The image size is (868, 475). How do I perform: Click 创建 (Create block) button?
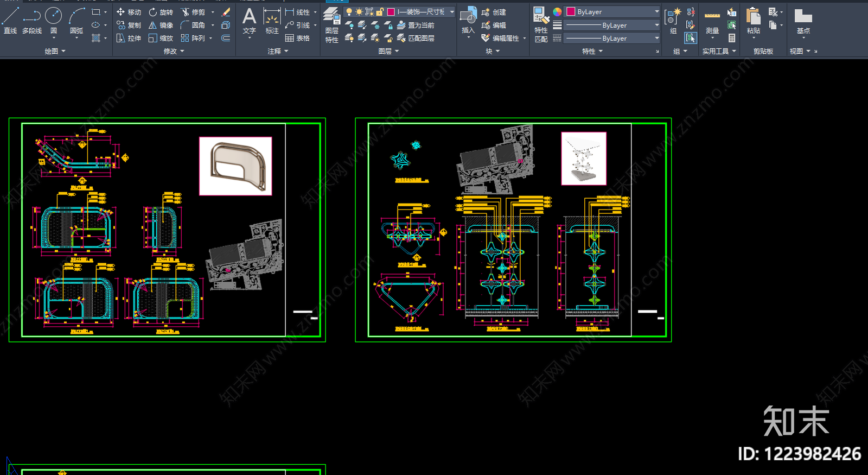pos(494,12)
